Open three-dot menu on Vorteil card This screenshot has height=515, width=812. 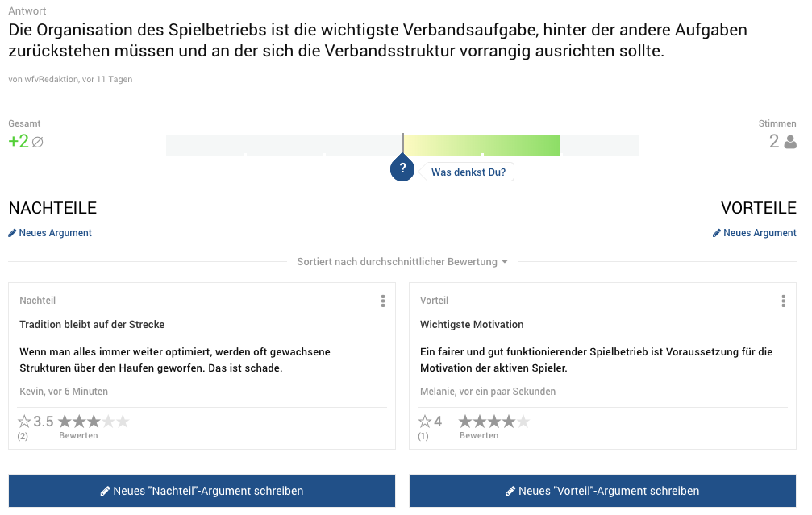point(783,301)
